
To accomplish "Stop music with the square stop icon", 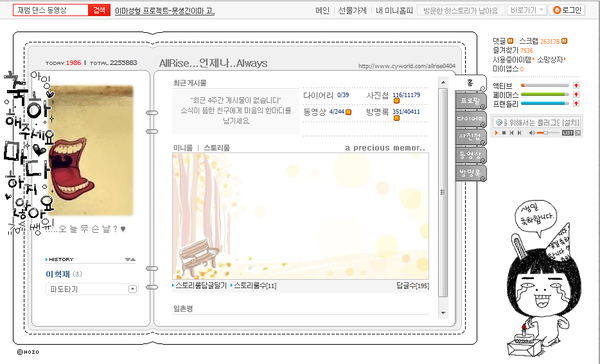I will click(x=504, y=133).
